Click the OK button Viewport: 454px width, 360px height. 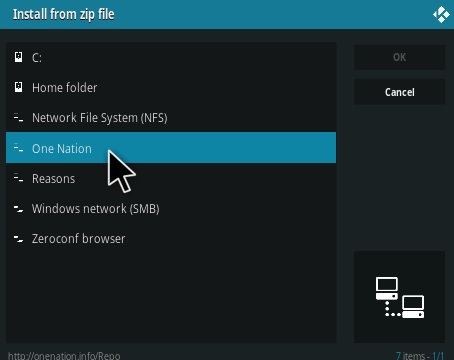[399, 57]
